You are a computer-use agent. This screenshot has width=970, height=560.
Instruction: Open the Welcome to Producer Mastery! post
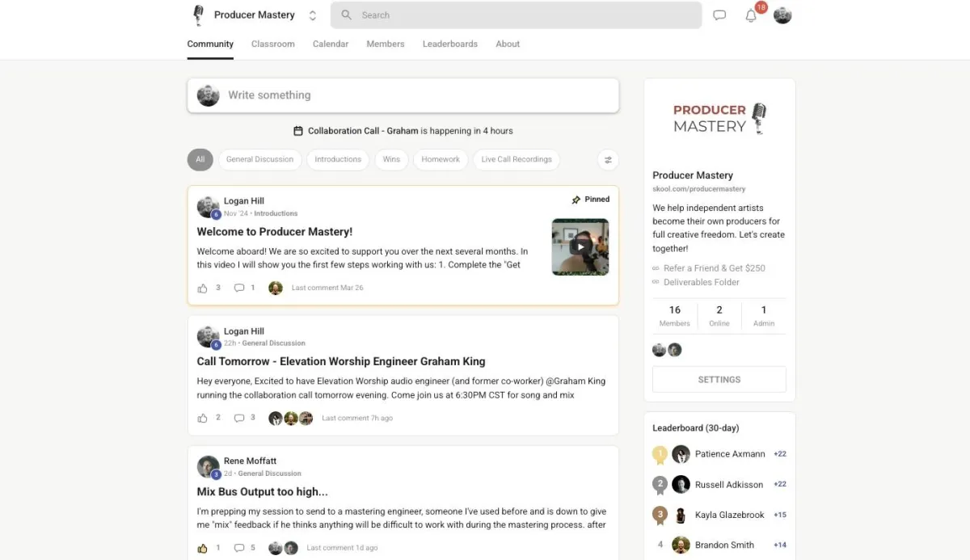(275, 232)
